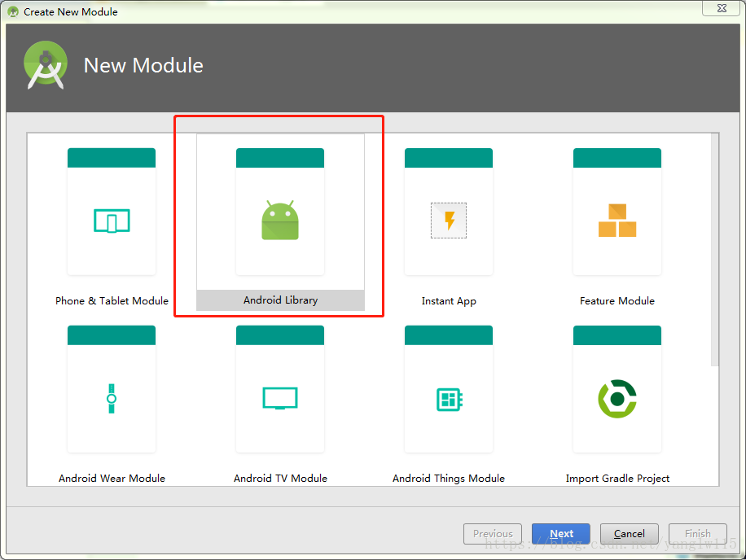Image resolution: width=746 pixels, height=560 pixels.
Task: Select the Android Things board icon
Action: pyautogui.click(x=449, y=400)
